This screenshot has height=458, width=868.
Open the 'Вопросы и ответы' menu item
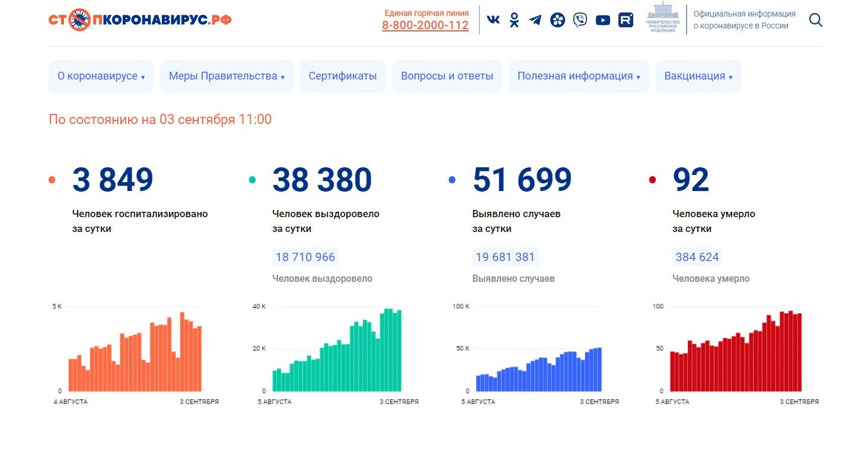pyautogui.click(x=447, y=77)
